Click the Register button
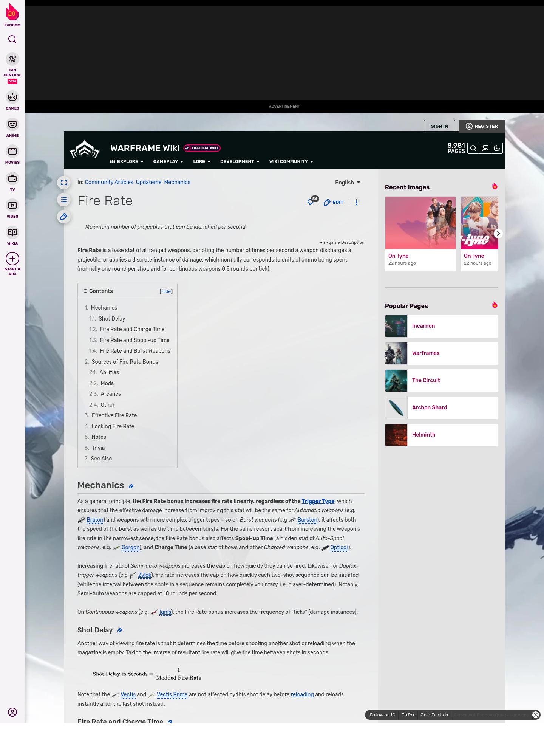This screenshot has width=544, height=756. click(482, 126)
